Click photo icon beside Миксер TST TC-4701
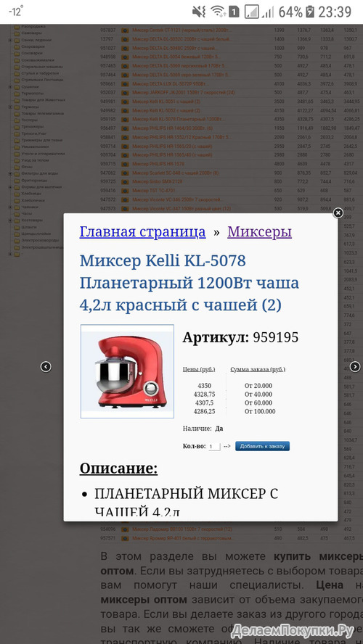This screenshot has height=644, width=363. (x=125, y=191)
